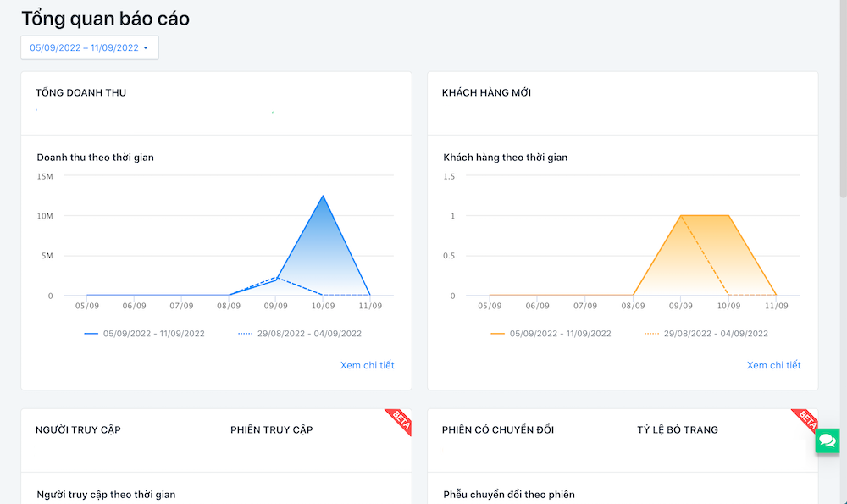
Task: Expand the date range selector below the title
Action: point(89,47)
